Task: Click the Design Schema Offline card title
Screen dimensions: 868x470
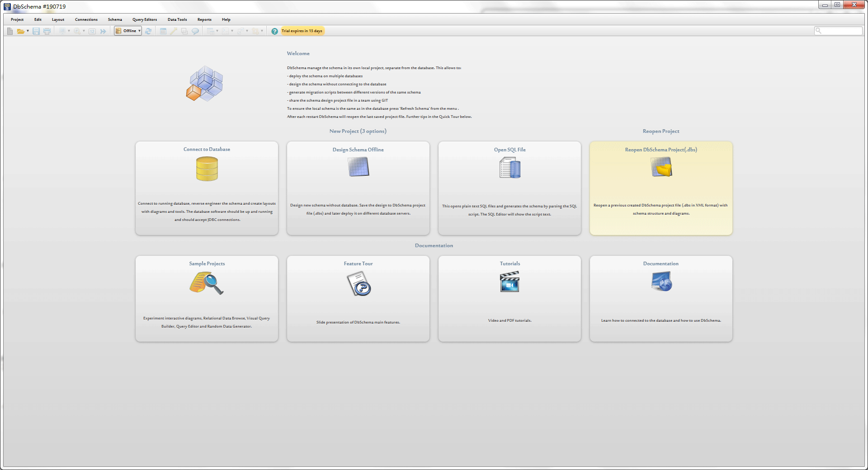Action: coord(358,150)
